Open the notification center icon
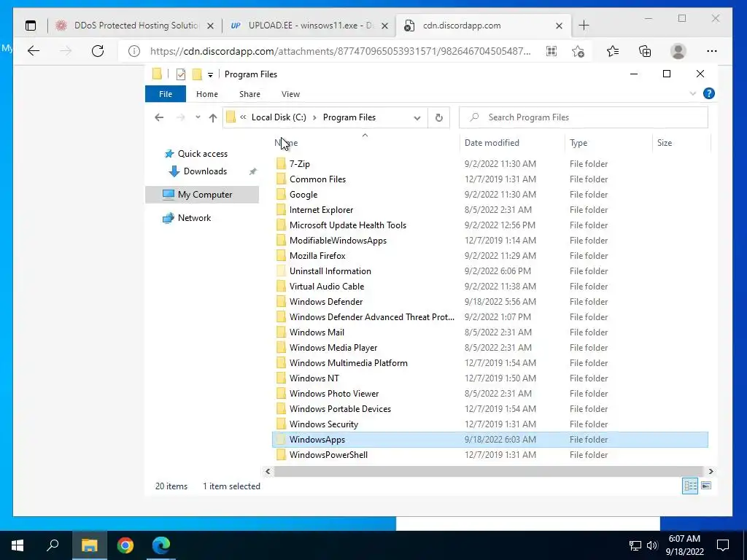 [x=723, y=545]
